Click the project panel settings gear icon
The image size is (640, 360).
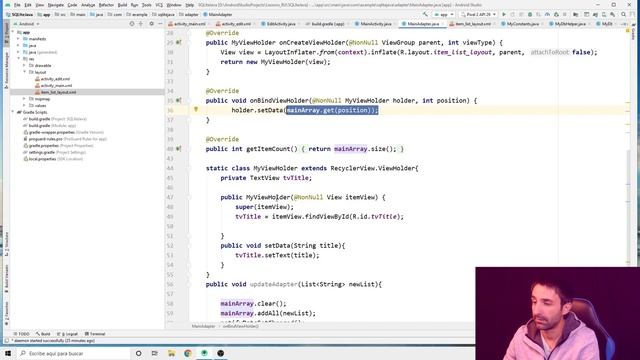(151, 24)
